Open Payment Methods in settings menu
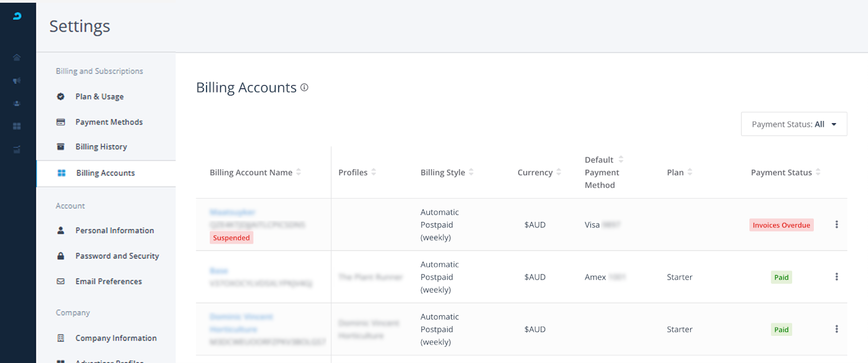Screen dimensions: 868x363 point(108,122)
